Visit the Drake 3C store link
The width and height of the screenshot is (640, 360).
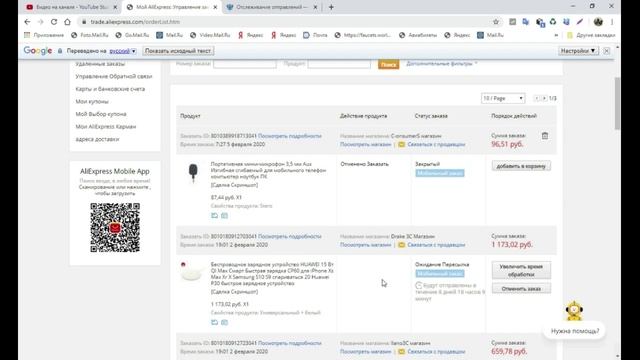(365, 245)
